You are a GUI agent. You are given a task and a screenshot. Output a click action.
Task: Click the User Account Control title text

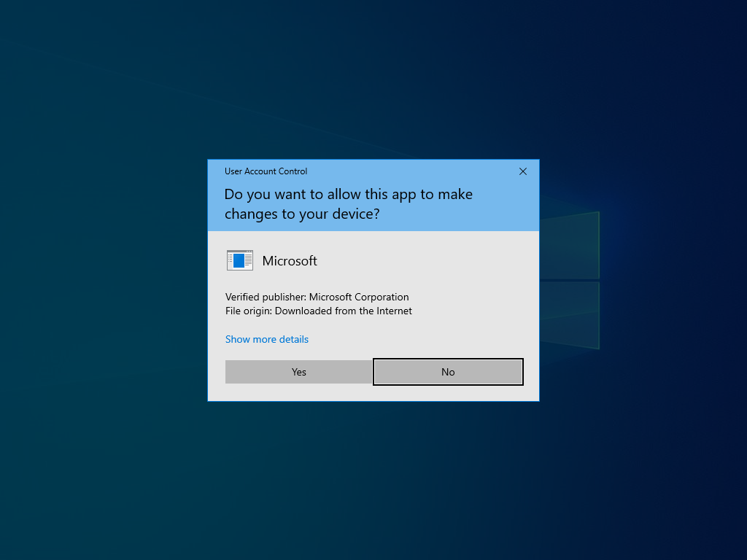pyautogui.click(x=266, y=171)
